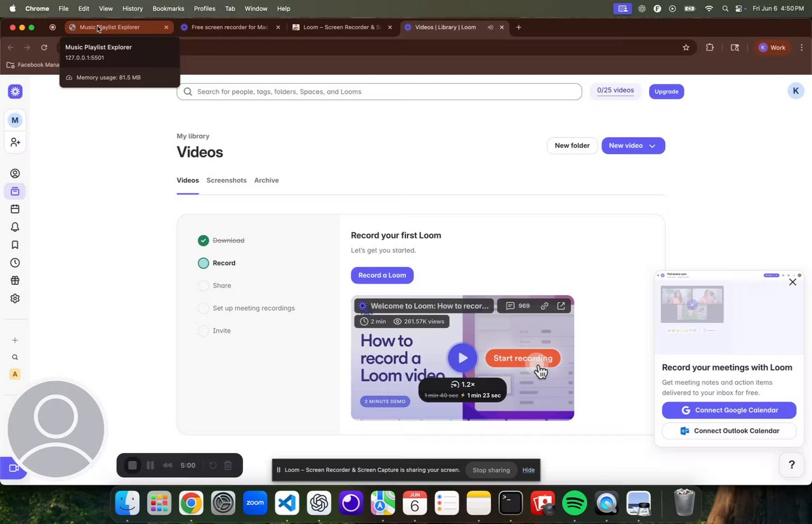Click Connect Outlook Calendar
812x524 pixels.
729,431
